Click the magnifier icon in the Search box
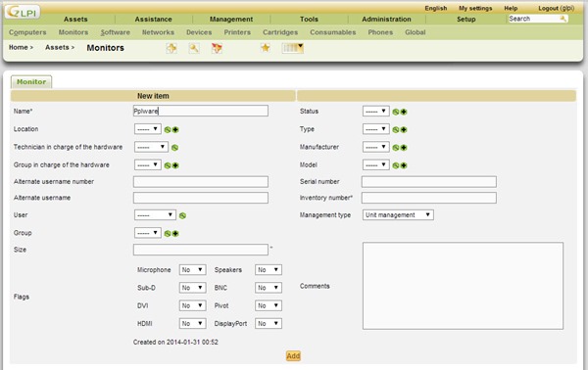This screenshot has height=370, width=588. 563,19
